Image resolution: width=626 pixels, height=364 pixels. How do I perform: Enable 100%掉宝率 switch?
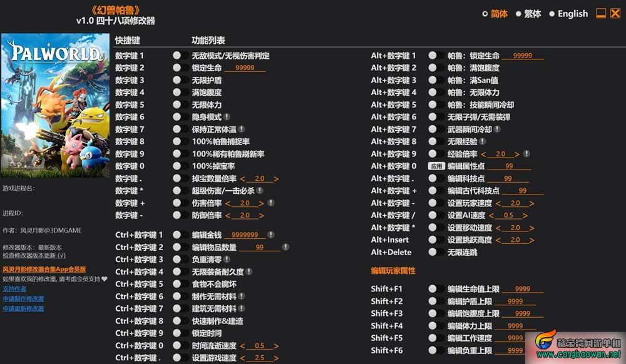pyautogui.click(x=180, y=166)
